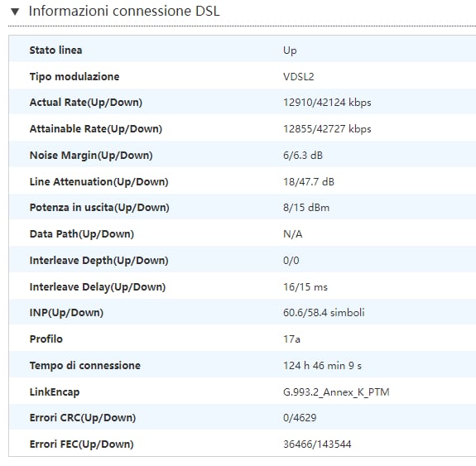The width and height of the screenshot is (476, 466).
Task: Click the Actual Rate(Up/Down) label
Action: click(86, 103)
